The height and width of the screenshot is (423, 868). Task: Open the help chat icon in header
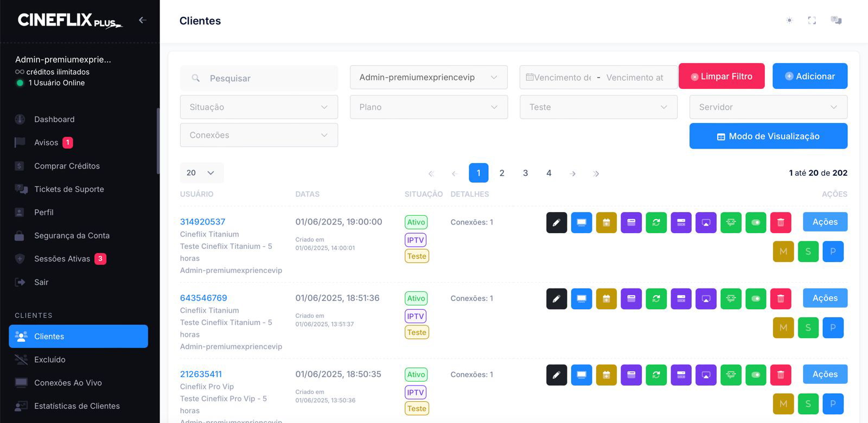click(x=836, y=21)
